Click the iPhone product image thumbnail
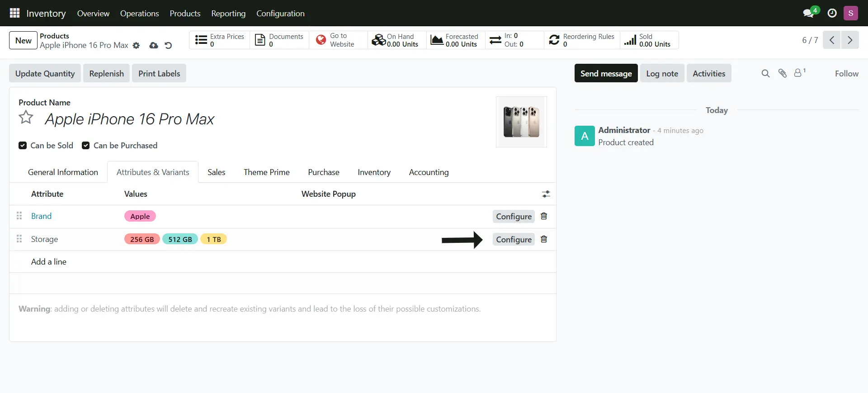The width and height of the screenshot is (868, 393). pos(521,122)
